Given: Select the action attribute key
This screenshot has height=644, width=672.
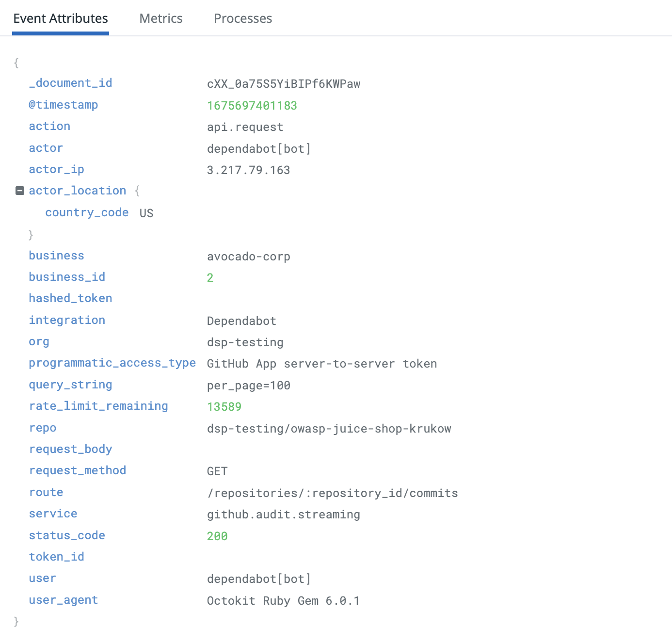Looking at the screenshot, I should (49, 126).
